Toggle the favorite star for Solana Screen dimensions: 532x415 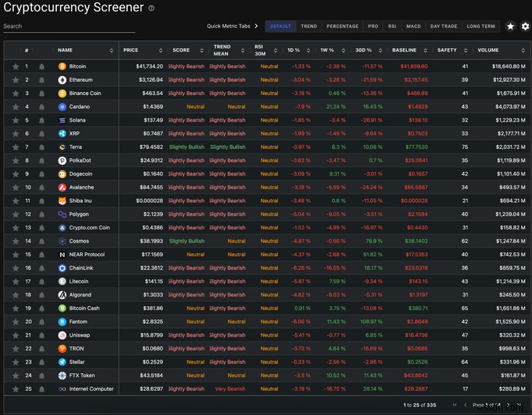tap(16, 120)
